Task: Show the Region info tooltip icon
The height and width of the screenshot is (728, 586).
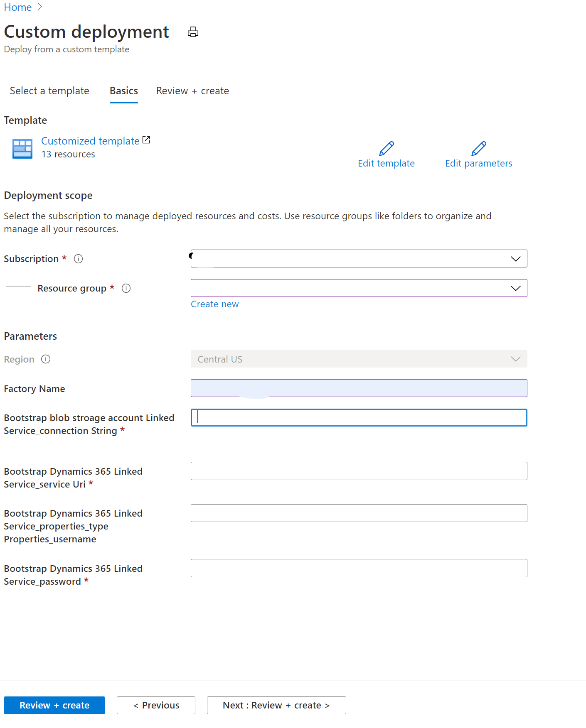Action: [46, 359]
